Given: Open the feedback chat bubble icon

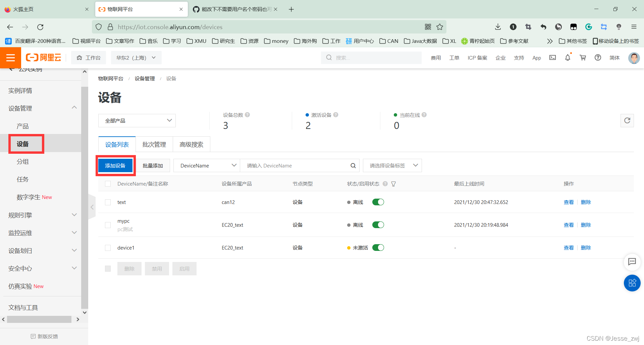Looking at the screenshot, I should pyautogui.click(x=632, y=262).
